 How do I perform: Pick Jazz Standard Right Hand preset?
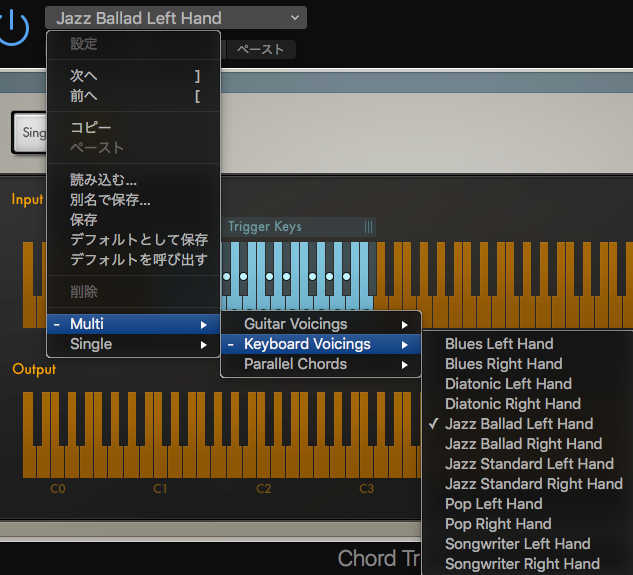(x=533, y=484)
